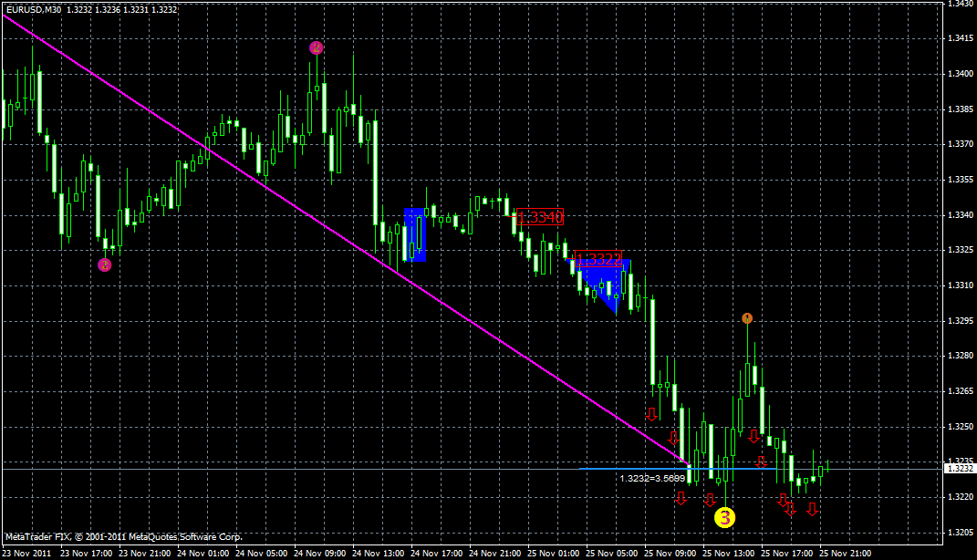Image resolution: width=977 pixels, height=560 pixels.
Task: Select 25 Nov 09:00 on the time axis
Action: point(671,553)
